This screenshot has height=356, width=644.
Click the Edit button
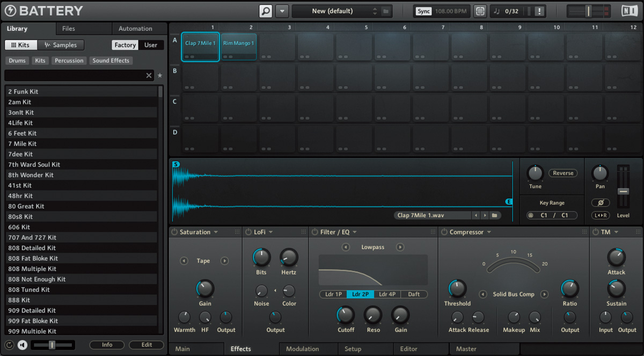[147, 345]
